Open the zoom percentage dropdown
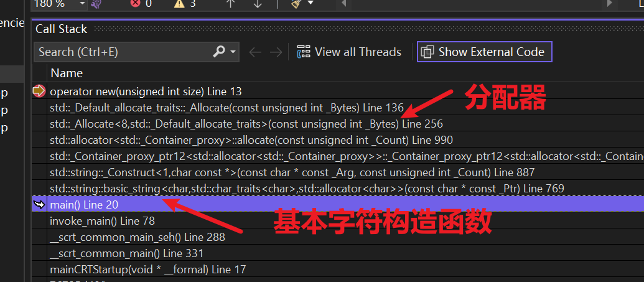This screenshot has height=282, width=644. pyautogui.click(x=82, y=4)
